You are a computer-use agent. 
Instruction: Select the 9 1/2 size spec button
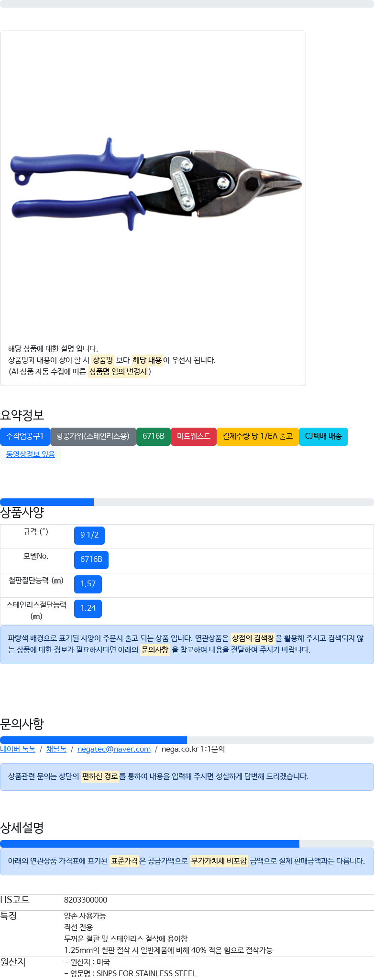[x=89, y=535]
